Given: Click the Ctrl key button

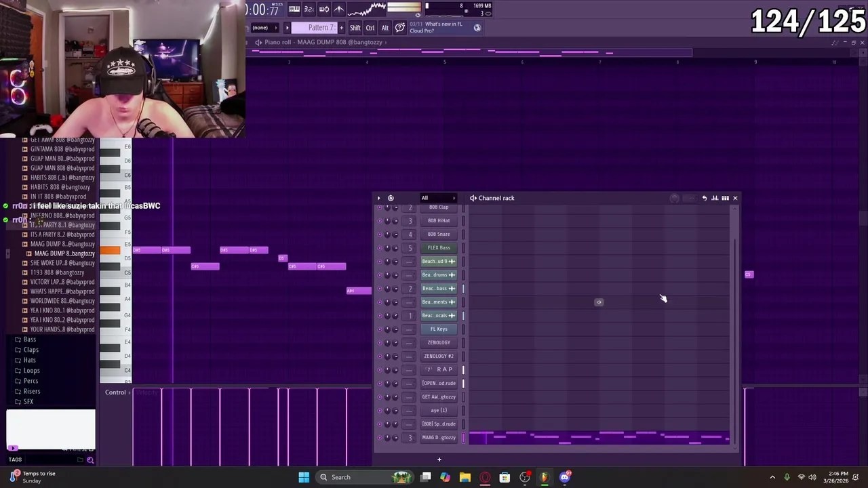Looking at the screenshot, I should click(370, 28).
